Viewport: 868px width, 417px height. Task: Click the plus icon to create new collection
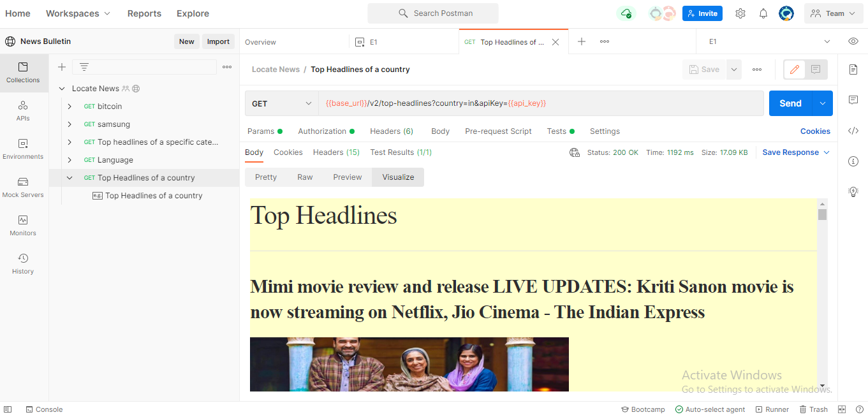tap(62, 67)
